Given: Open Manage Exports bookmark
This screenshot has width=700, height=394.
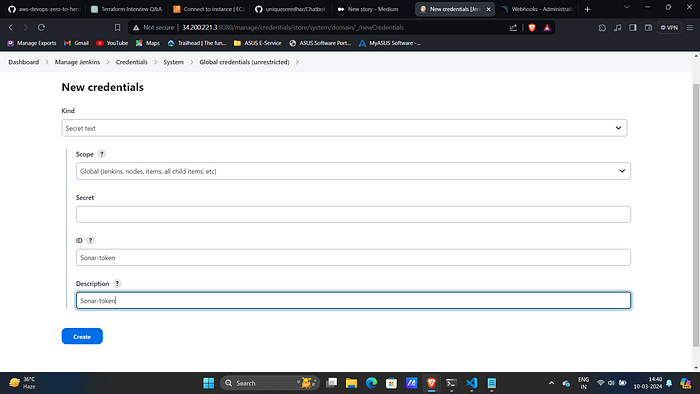Looking at the screenshot, I should point(32,43).
